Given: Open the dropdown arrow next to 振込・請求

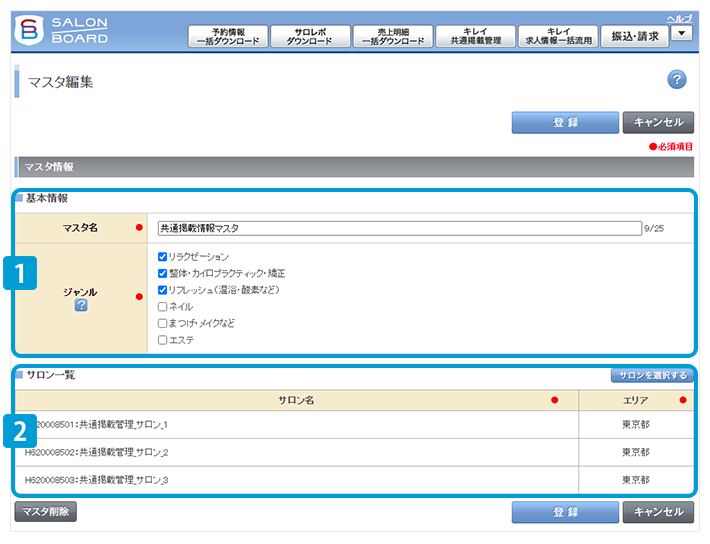Looking at the screenshot, I should coord(681,33).
